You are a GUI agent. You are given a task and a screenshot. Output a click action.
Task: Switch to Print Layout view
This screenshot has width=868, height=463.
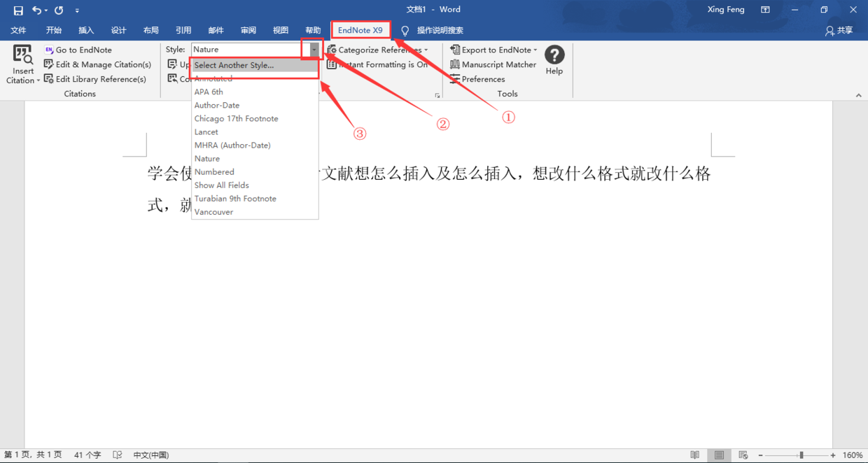[719, 455]
